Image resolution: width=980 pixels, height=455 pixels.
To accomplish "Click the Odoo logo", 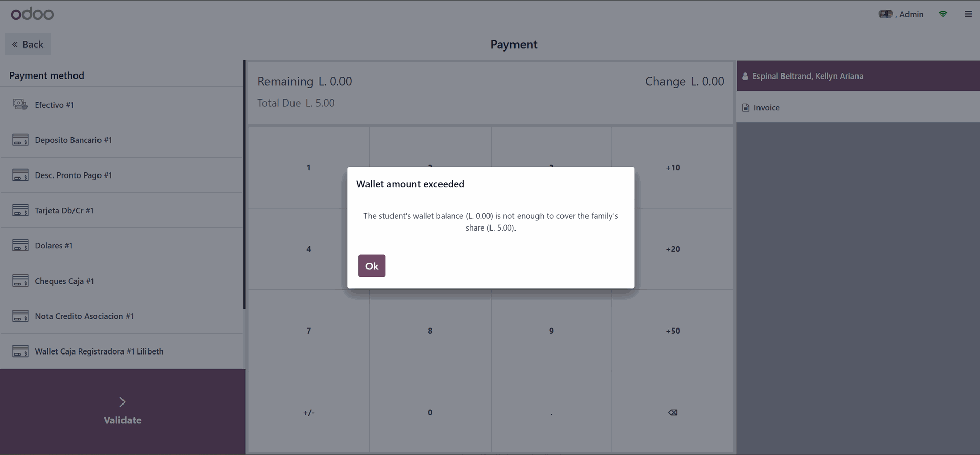I will click(32, 14).
